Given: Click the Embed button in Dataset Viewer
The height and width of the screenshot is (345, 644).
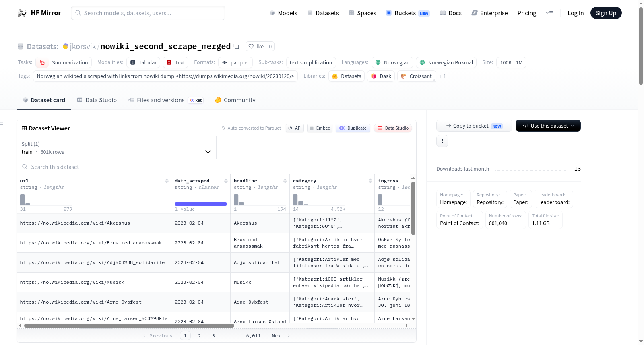Looking at the screenshot, I should point(320,128).
